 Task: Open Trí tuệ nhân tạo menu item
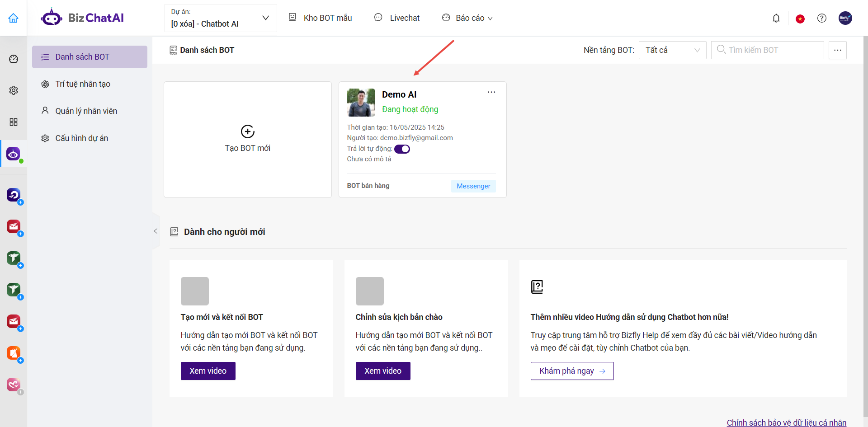[90, 84]
